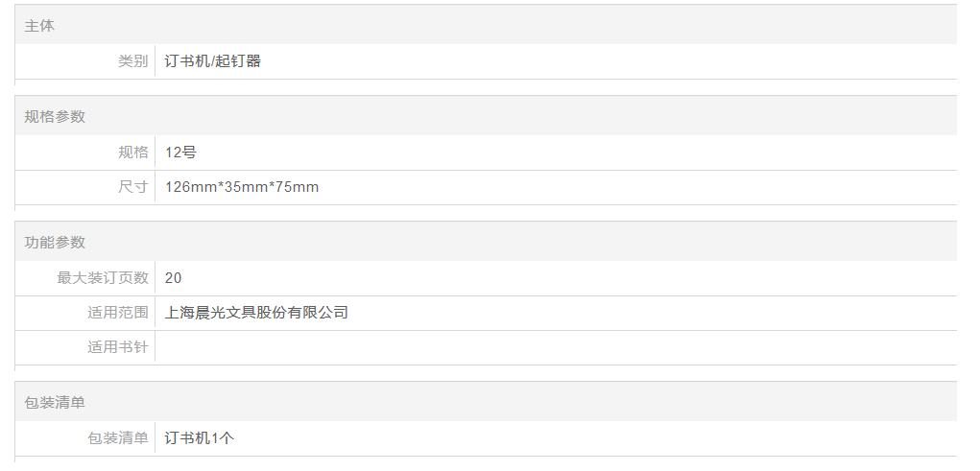This screenshot has width=980, height=471.
Task: Click the 主体 section header
Action: point(39,26)
